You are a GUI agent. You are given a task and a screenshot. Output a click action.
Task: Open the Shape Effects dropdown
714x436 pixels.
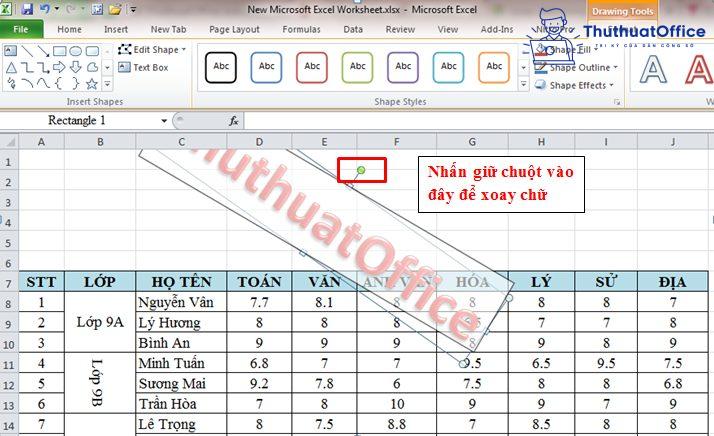574,85
